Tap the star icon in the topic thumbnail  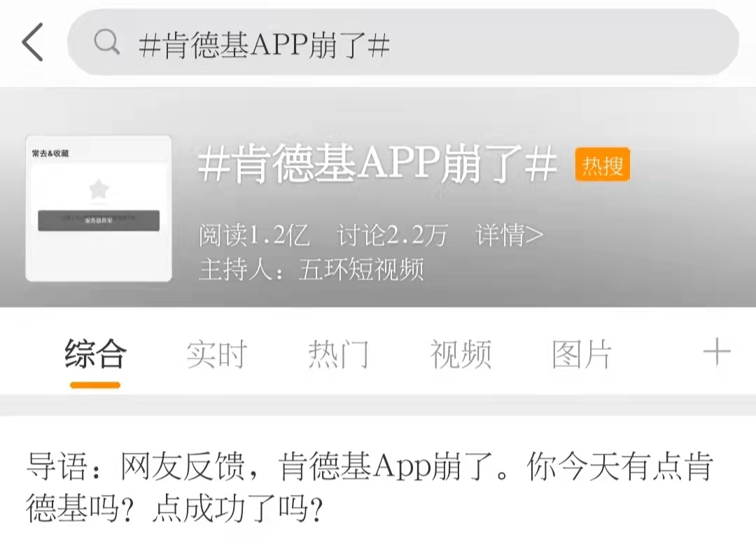(x=99, y=188)
